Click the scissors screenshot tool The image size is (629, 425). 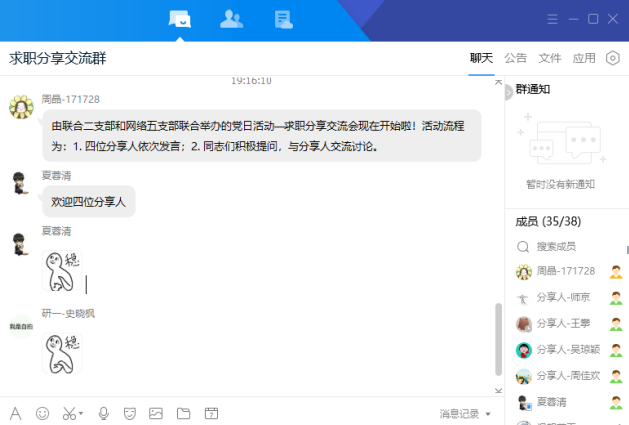click(68, 413)
